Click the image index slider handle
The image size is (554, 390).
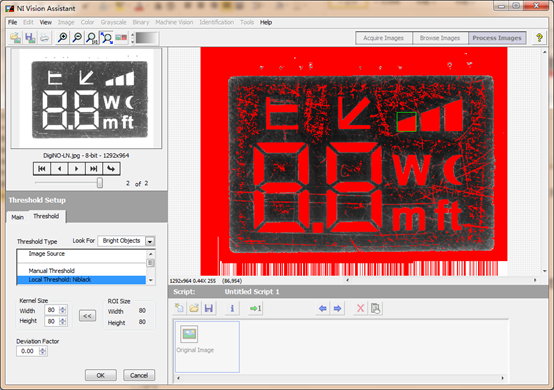coord(100,183)
